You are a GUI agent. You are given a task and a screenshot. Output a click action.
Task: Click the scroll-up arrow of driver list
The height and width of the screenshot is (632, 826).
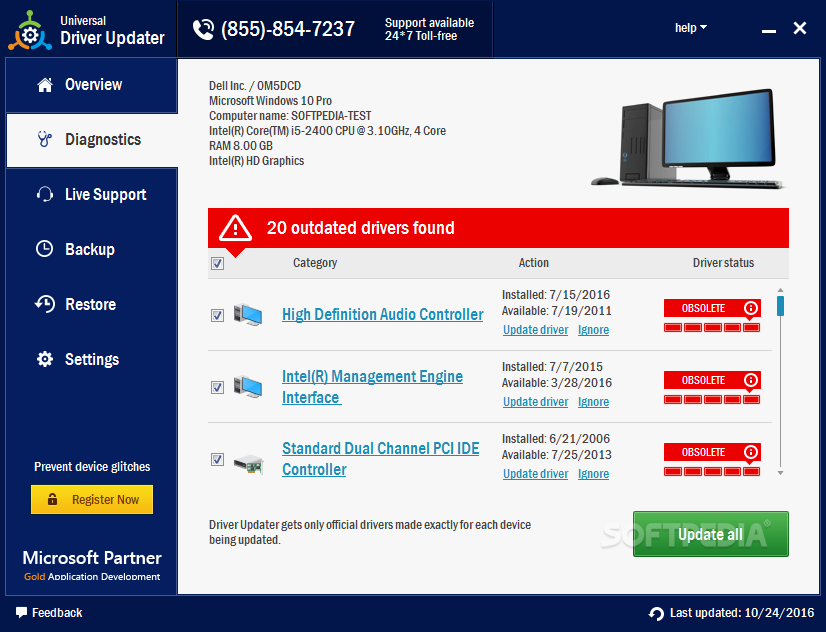(780, 290)
